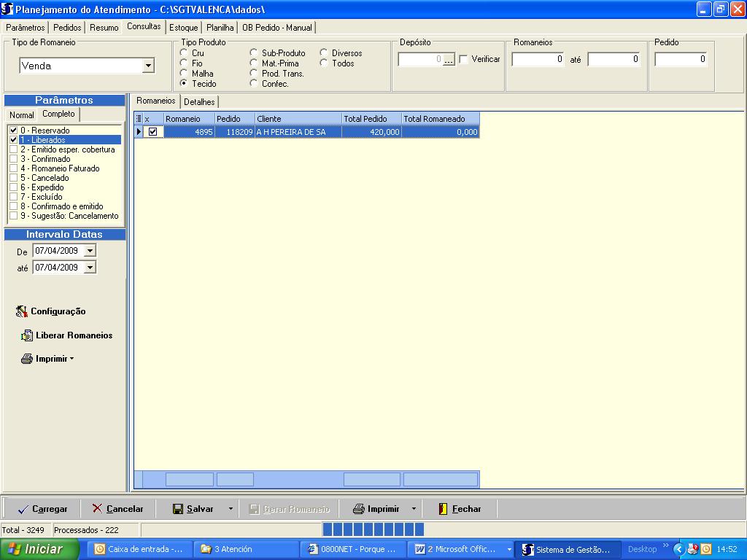Screen dimensions: 747x560
Task: Click the bottom toolbar Imprimir printer icon
Action: pyautogui.click(x=358, y=509)
